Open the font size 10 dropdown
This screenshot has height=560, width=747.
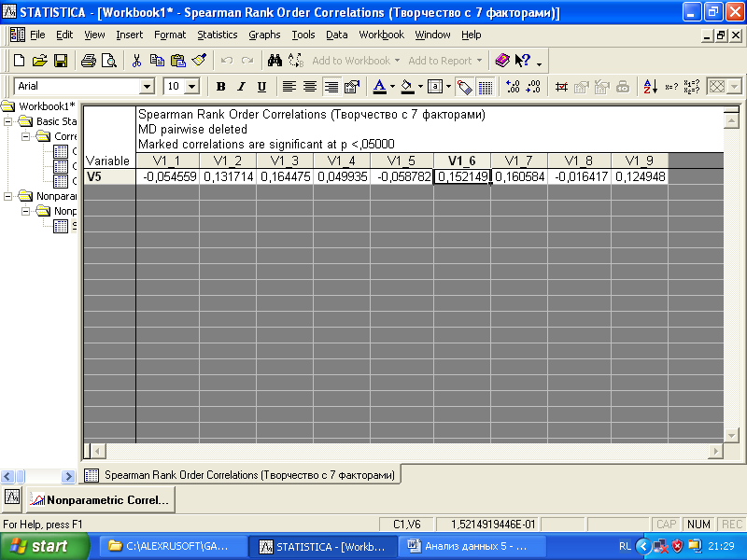(x=192, y=87)
